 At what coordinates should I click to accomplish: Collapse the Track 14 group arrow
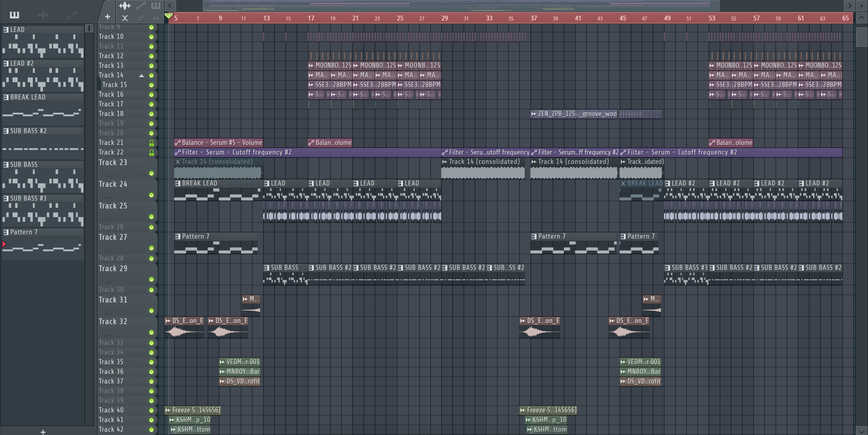142,76
